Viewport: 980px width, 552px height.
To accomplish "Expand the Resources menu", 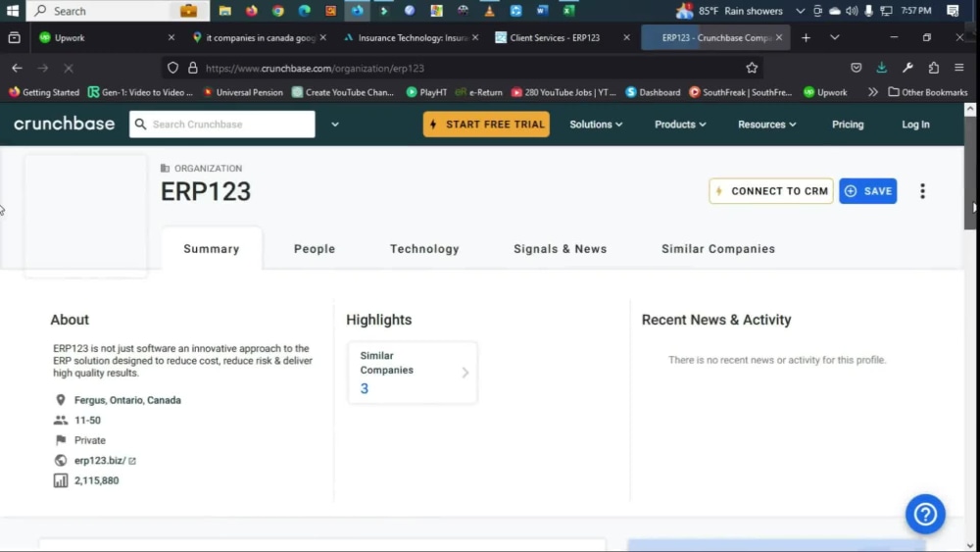I will point(767,125).
